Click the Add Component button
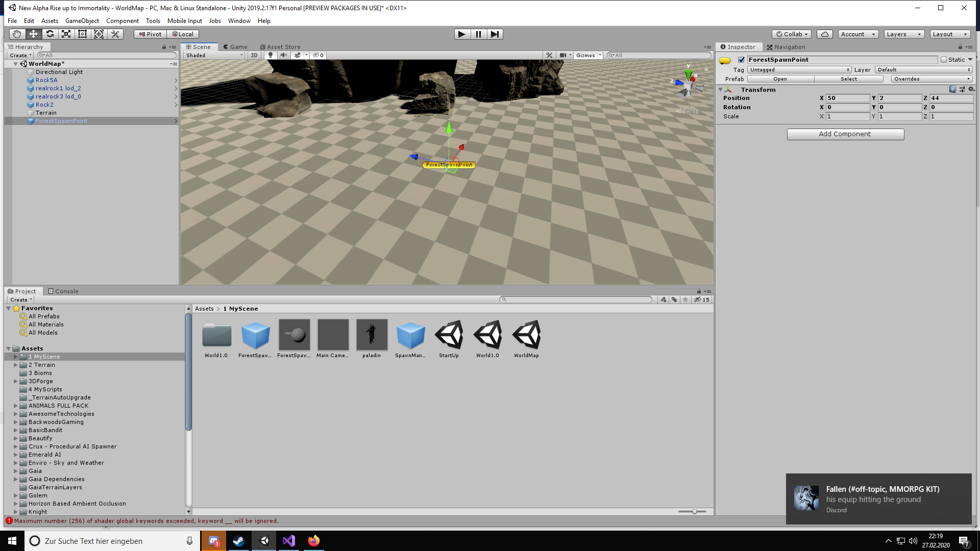 pos(845,134)
